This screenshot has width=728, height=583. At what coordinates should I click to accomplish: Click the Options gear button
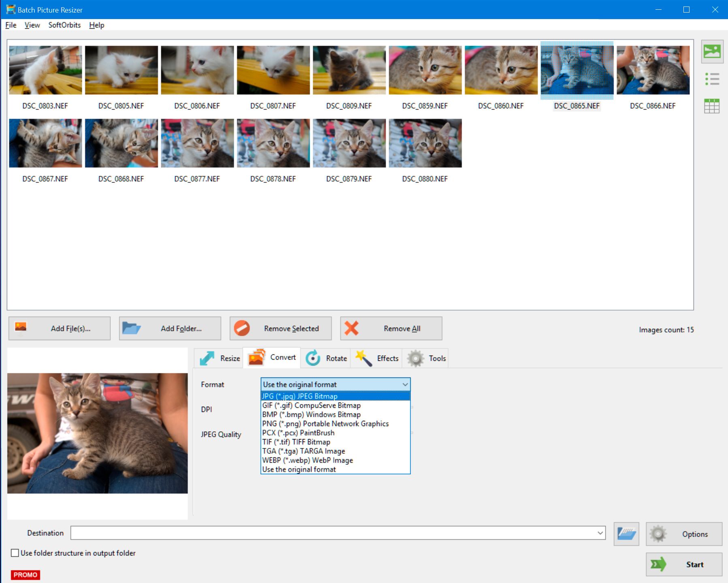[x=683, y=534]
